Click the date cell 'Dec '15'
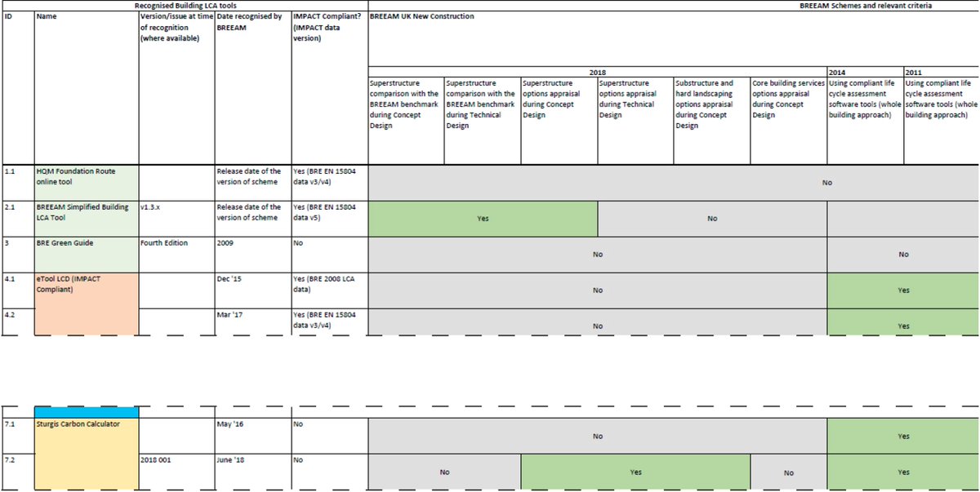The height and width of the screenshot is (492, 980). pos(252,290)
